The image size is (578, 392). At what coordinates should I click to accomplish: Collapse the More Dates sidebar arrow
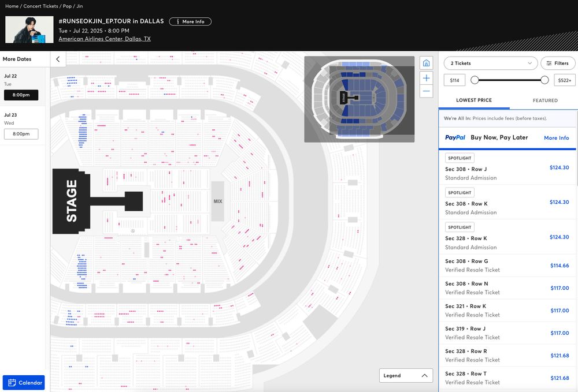[x=58, y=59]
